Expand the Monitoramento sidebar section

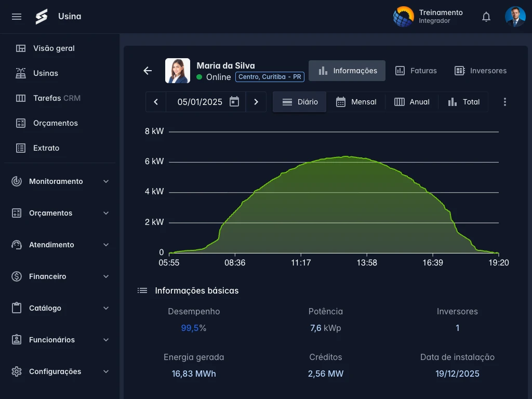(60, 181)
